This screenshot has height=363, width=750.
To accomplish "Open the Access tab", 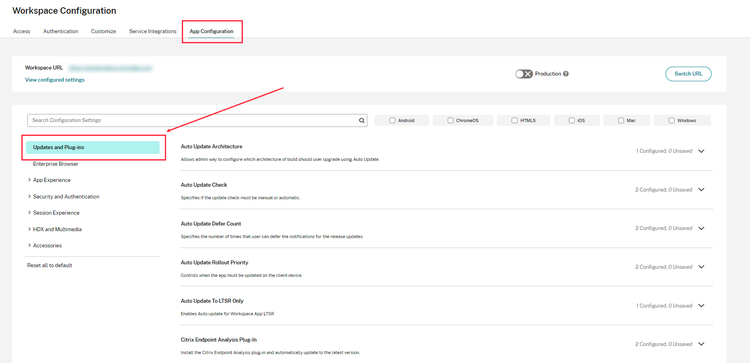I will [x=22, y=31].
